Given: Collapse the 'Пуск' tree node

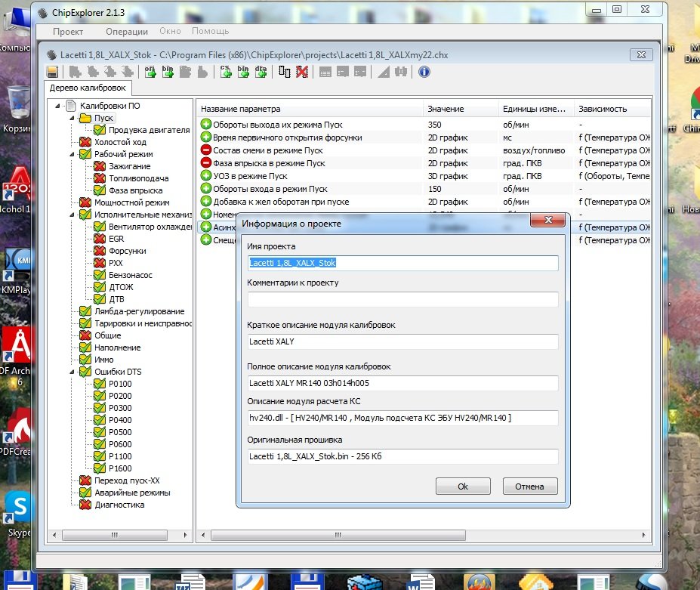Looking at the screenshot, I should (73, 118).
